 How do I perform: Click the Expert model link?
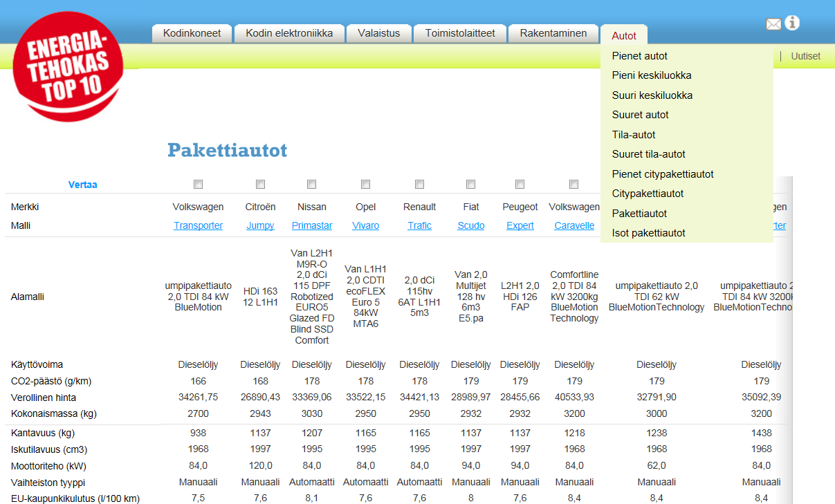(x=520, y=225)
